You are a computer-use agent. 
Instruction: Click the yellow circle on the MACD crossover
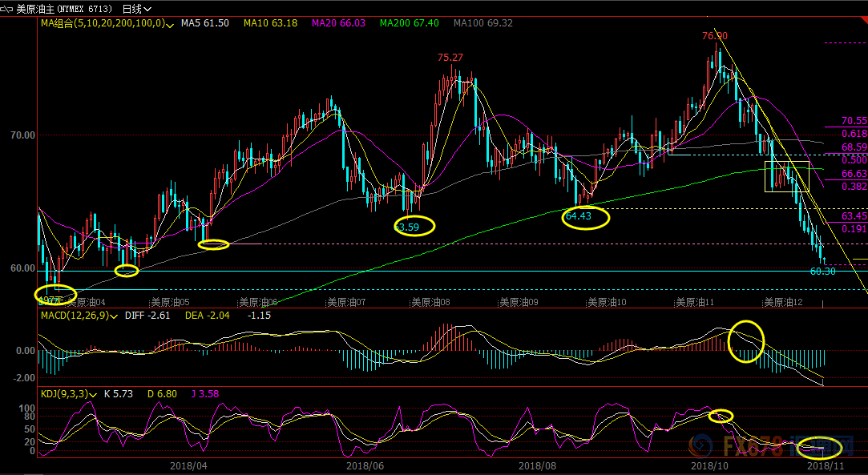(746, 340)
